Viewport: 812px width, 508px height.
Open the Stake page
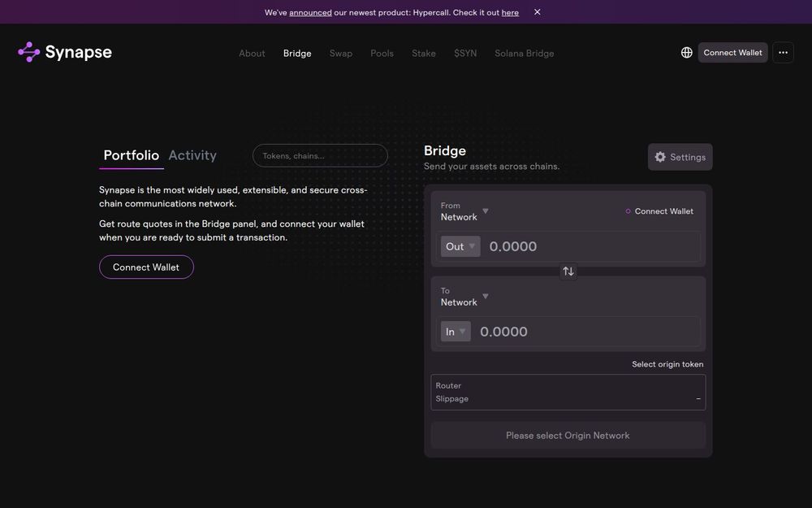424,54
